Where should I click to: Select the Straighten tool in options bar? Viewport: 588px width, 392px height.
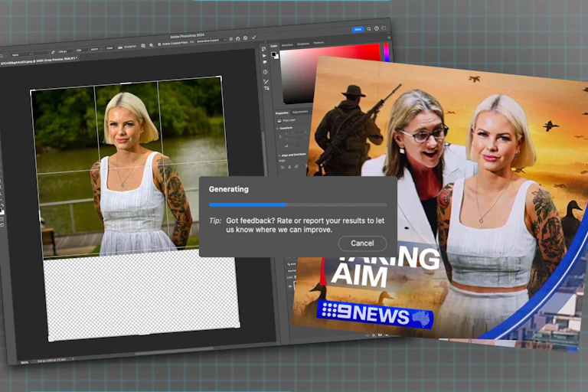click(x=127, y=47)
